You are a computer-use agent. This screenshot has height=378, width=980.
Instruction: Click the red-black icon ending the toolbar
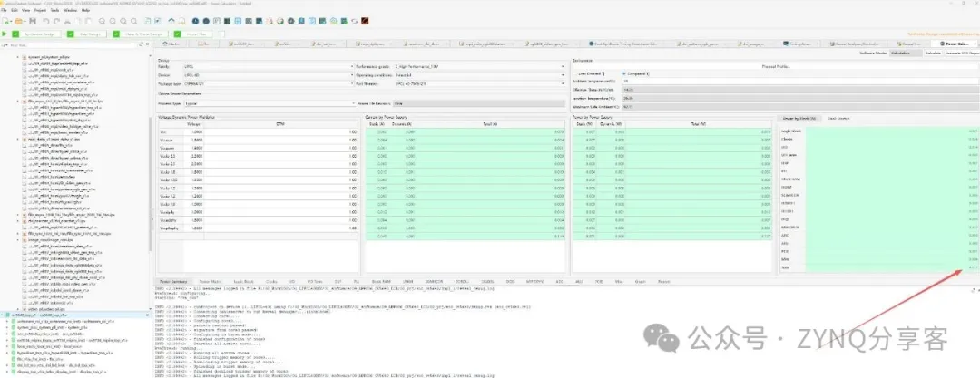click(365, 21)
